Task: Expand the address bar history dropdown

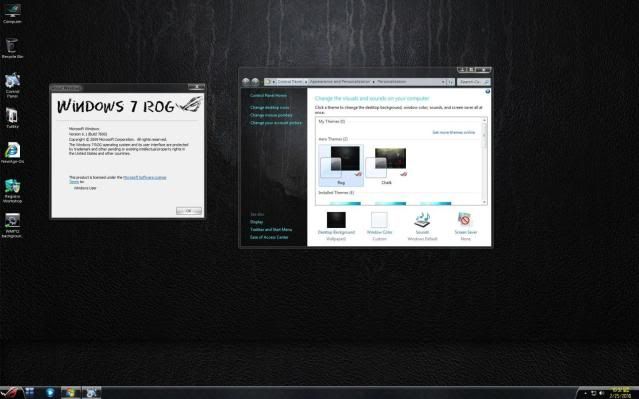Action: coord(443,82)
